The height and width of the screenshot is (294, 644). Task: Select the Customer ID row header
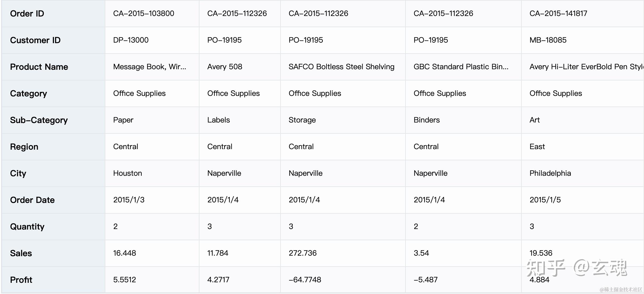click(35, 40)
